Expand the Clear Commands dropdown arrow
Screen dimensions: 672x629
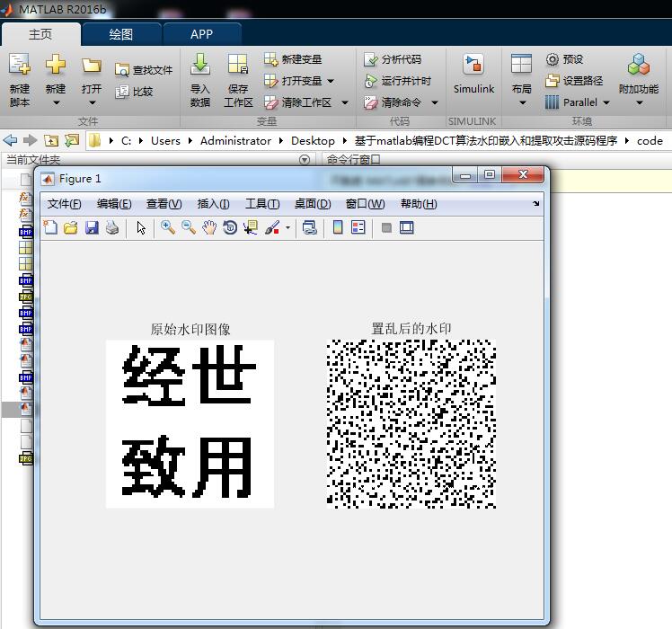click(435, 103)
